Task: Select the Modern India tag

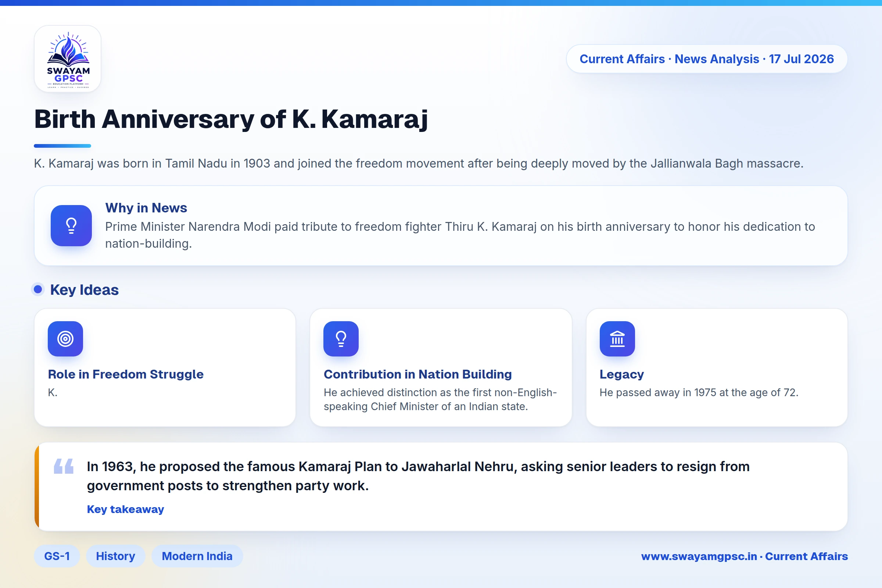Action: (x=197, y=556)
